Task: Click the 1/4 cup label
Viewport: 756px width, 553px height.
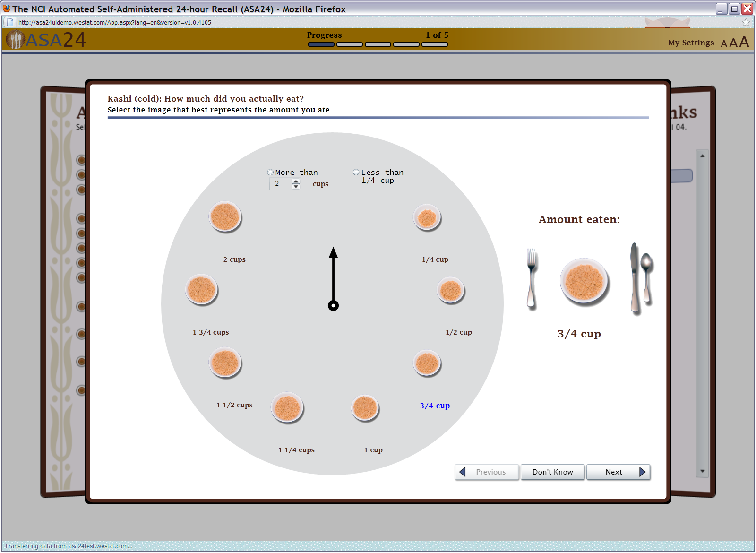Action: (435, 259)
